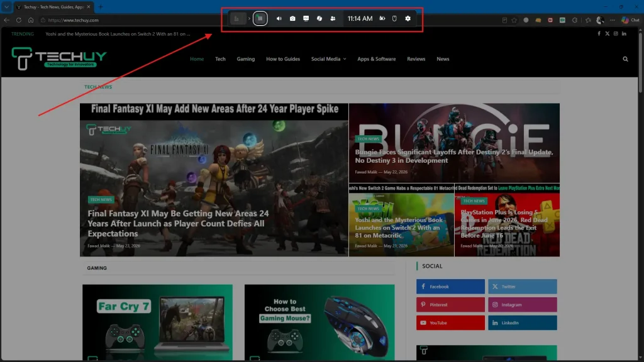Open the Game Bar Capture camera widget
The height and width of the screenshot is (362, 644).
tap(292, 18)
